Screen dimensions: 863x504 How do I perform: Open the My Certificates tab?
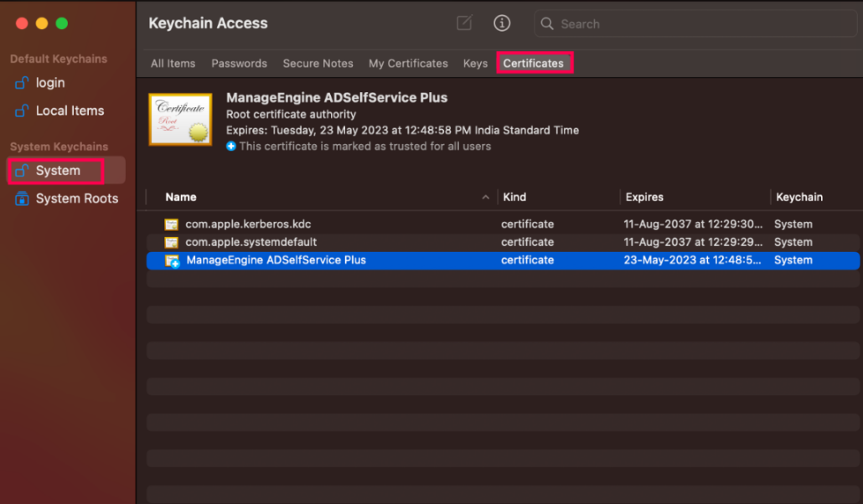(408, 63)
